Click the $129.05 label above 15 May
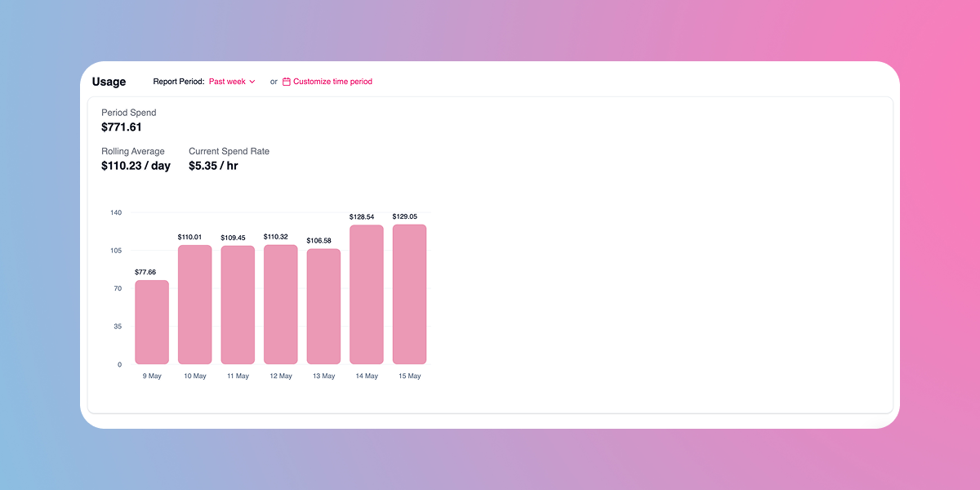980x490 pixels. click(x=409, y=216)
